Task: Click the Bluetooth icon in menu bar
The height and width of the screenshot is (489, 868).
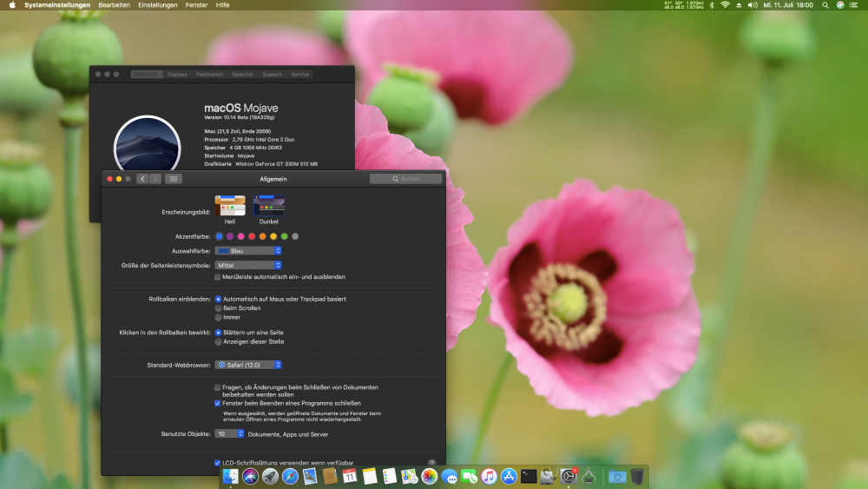Action: pyautogui.click(x=712, y=5)
